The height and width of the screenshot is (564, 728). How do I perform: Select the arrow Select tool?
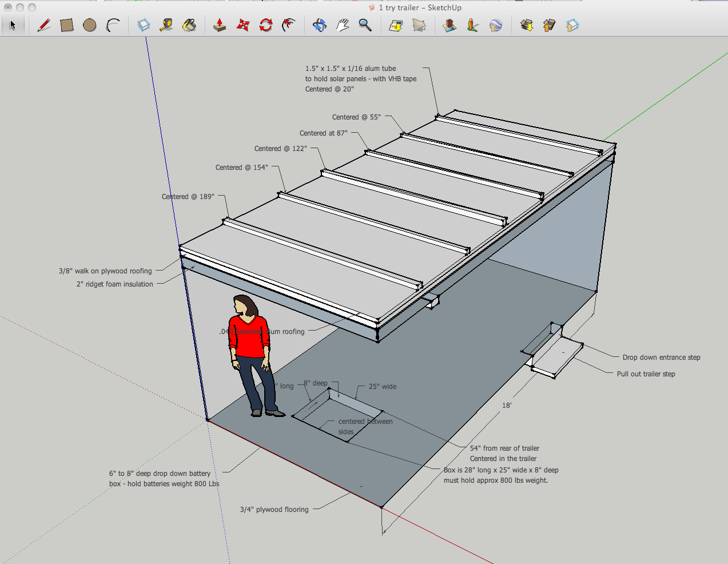(13, 25)
